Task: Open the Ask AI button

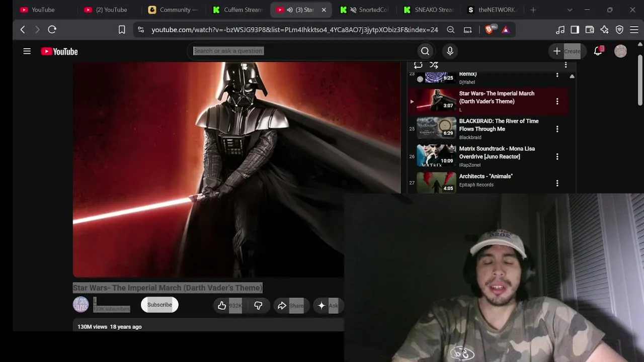Action: click(x=328, y=306)
